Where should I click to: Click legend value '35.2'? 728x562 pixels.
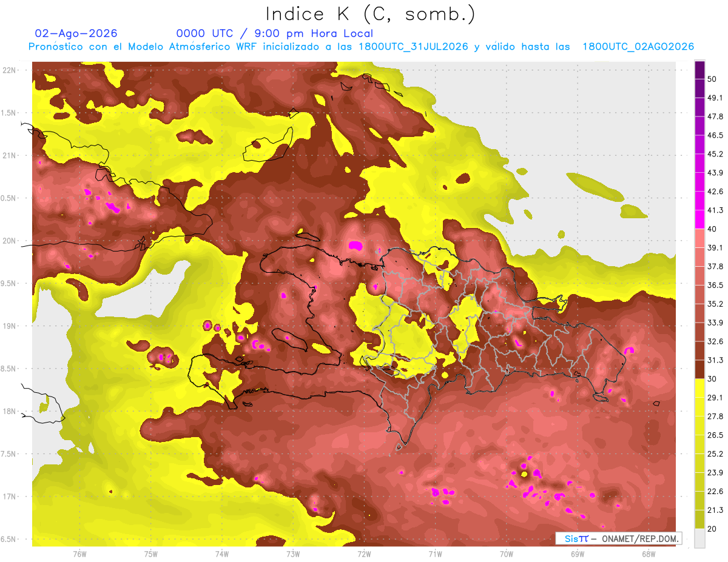tap(716, 304)
